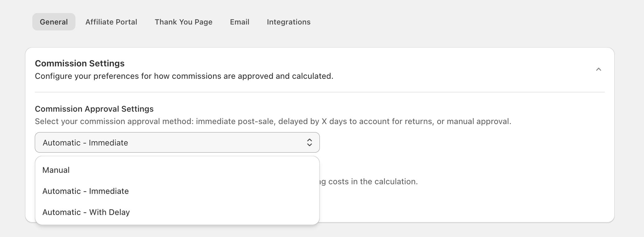The image size is (644, 237).
Task: Click the 'Configure your preferences' description text
Action: 184,76
